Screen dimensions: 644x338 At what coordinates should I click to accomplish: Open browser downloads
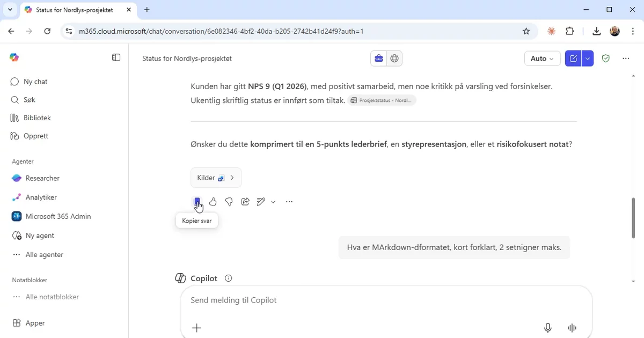596,31
